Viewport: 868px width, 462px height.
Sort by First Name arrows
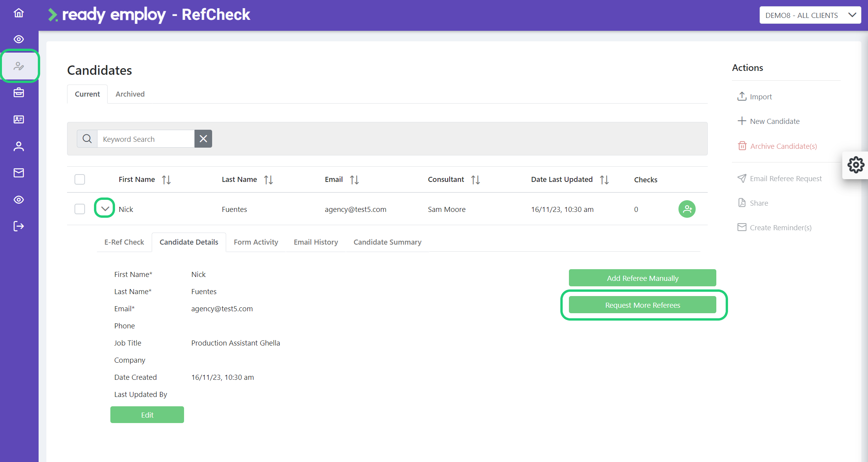pos(167,180)
